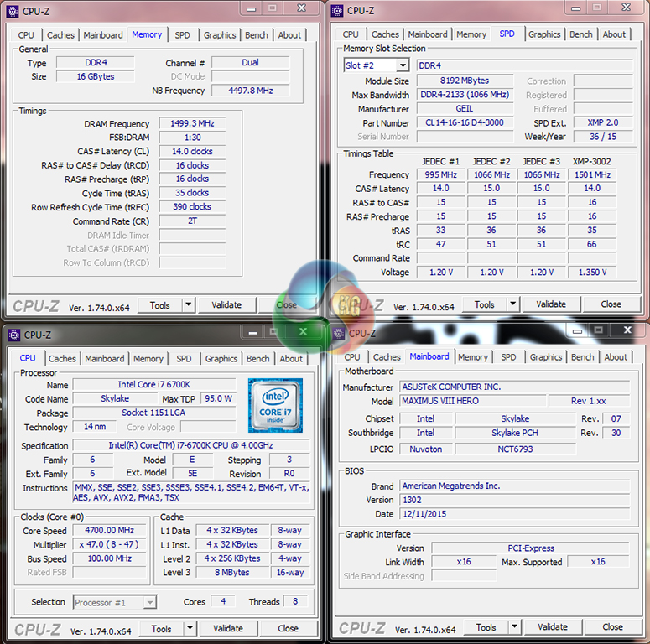Click Close button in SPD window

[x=611, y=304]
